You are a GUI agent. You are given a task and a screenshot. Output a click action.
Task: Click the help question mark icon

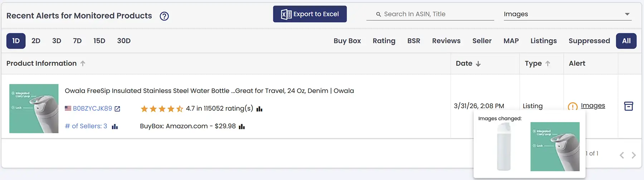(164, 16)
